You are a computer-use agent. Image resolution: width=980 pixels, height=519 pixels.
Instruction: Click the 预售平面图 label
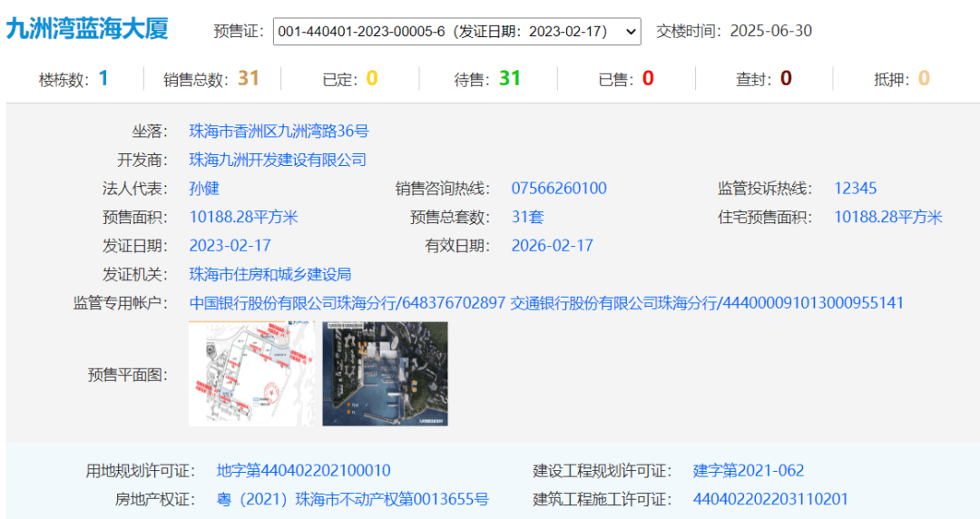[128, 375]
